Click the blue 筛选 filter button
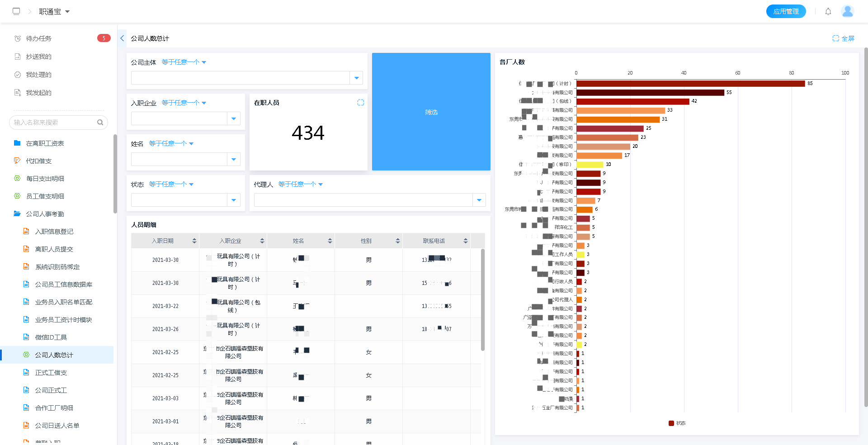Screen dimensions: 868x445 pyautogui.click(x=431, y=112)
